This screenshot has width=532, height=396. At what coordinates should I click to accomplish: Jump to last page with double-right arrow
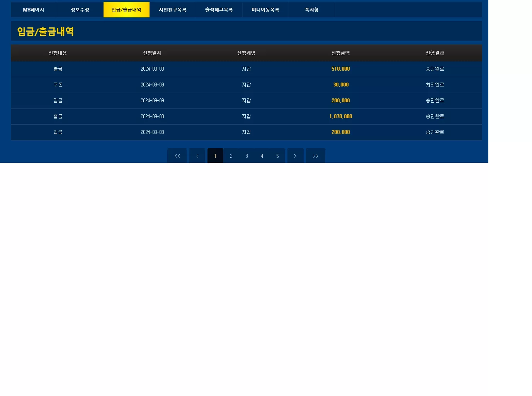pos(315,156)
